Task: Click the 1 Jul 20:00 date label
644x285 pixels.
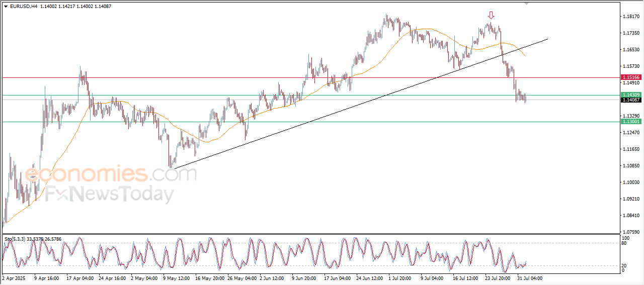Action: 401,278
